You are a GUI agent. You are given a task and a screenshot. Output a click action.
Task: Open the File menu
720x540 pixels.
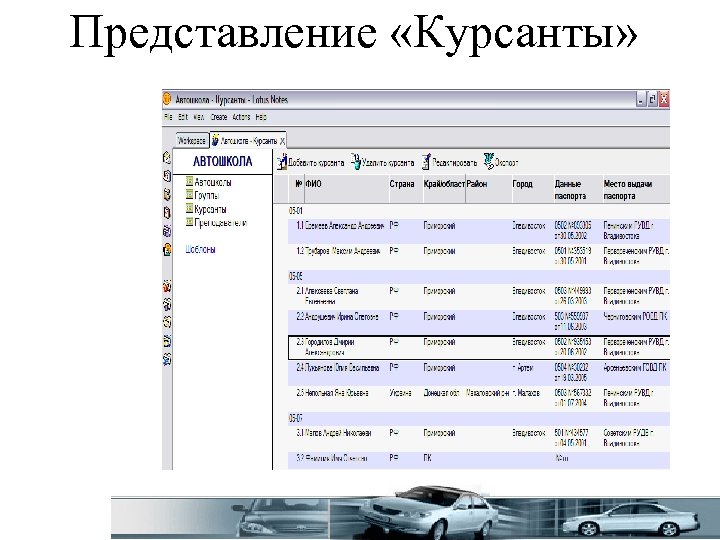168,117
